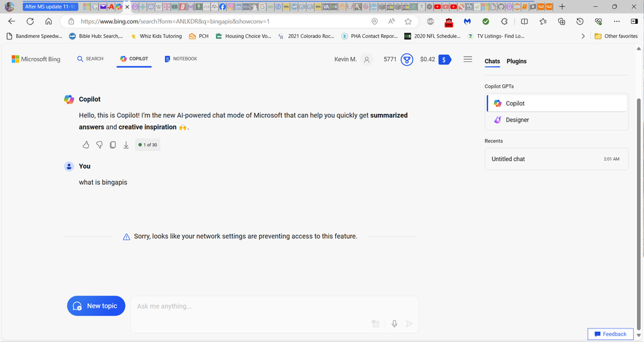Open Whiz Kids Tutoring bookmark
The height and width of the screenshot is (342, 644).
click(156, 36)
